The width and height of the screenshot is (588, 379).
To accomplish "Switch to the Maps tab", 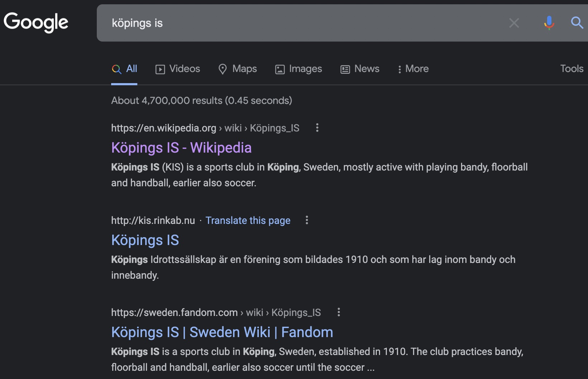I will coord(238,69).
